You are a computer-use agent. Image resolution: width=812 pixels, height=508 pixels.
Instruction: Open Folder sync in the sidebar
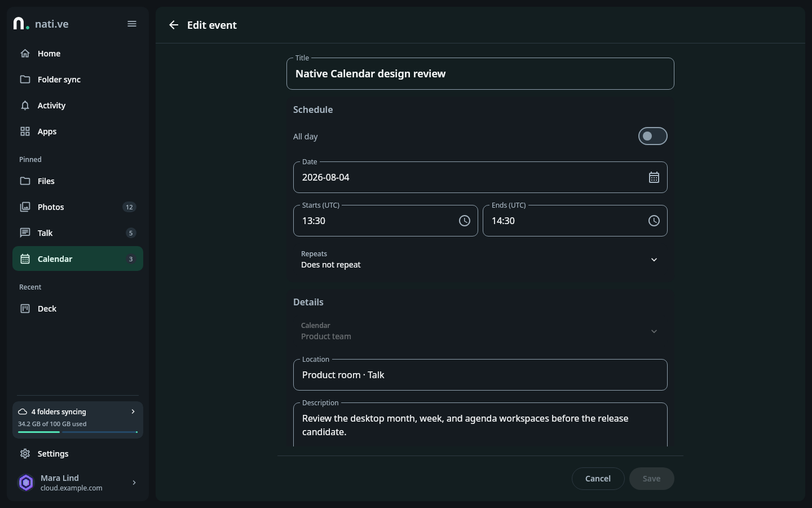pyautogui.click(x=78, y=80)
